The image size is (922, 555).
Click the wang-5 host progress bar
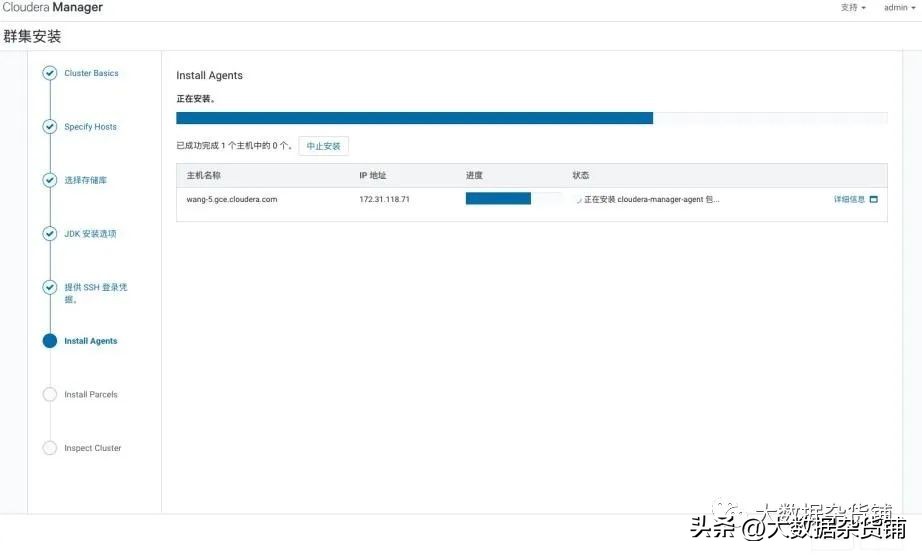click(513, 199)
